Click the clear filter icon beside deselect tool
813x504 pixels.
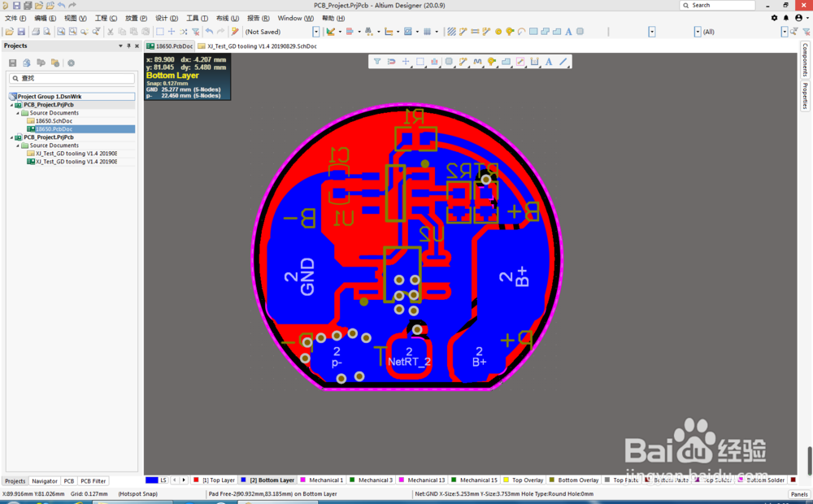pyautogui.click(x=195, y=32)
